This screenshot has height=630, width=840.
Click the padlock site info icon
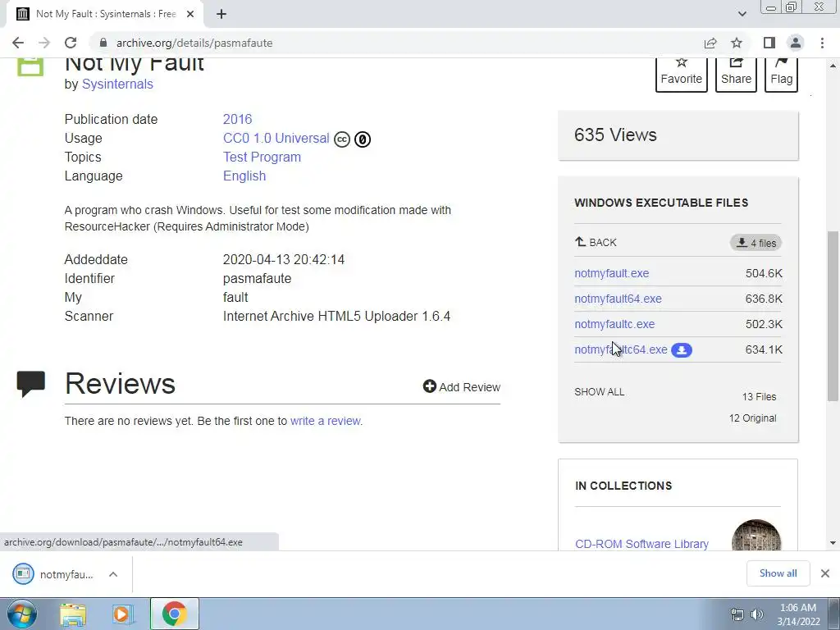click(x=103, y=43)
